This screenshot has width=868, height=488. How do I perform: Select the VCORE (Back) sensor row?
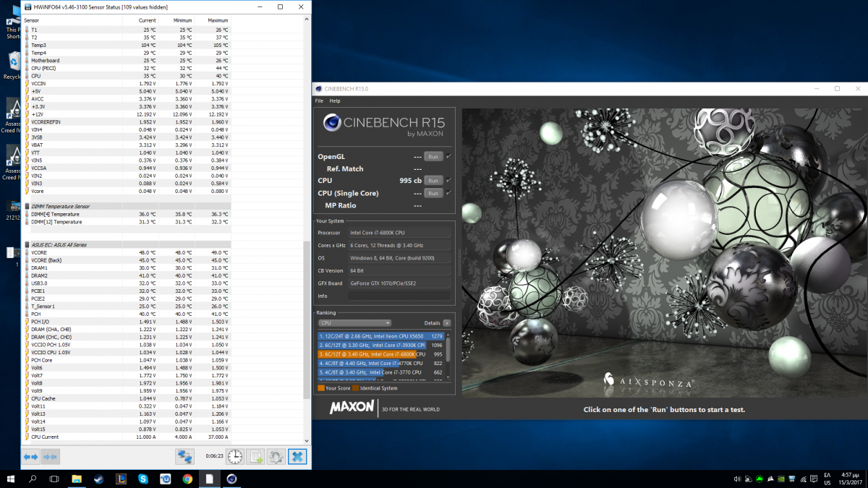tap(127, 260)
